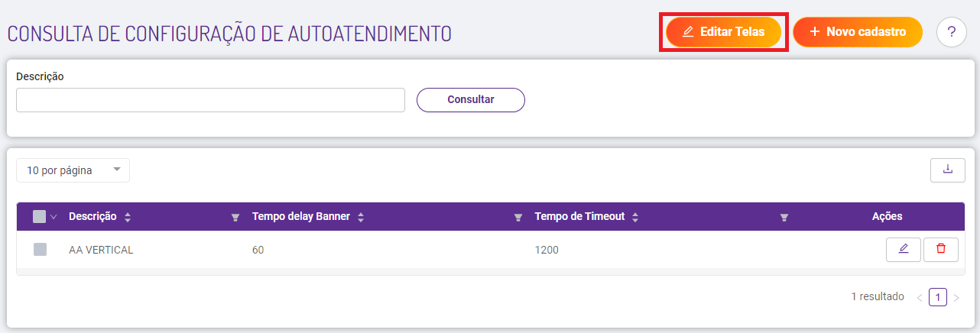
Task: Sort by Tempo de Timeout arrows
Action: tap(635, 217)
